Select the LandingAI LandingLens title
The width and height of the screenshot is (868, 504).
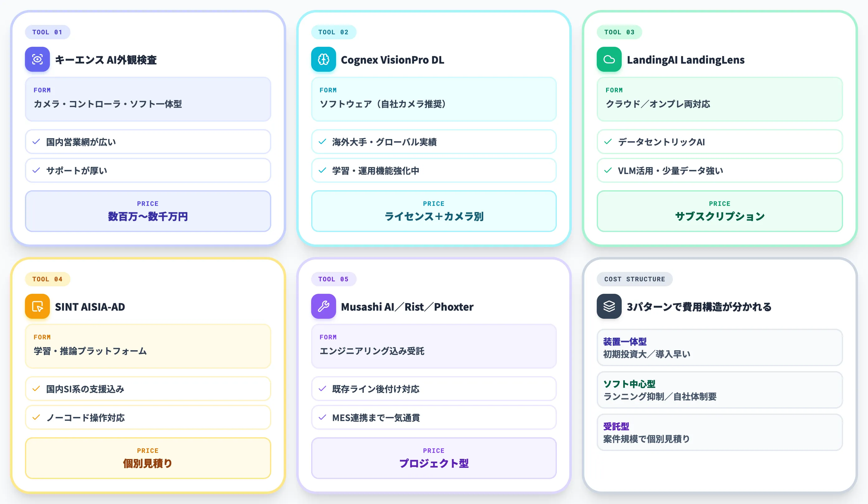(685, 60)
